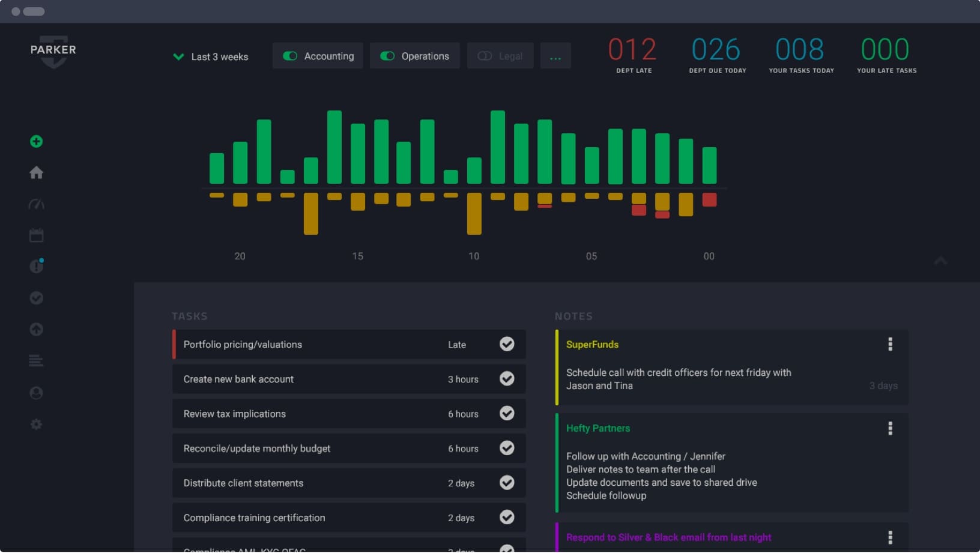Click the upload arrow icon in the sidebar
This screenshot has width=980, height=553.
coord(36,330)
